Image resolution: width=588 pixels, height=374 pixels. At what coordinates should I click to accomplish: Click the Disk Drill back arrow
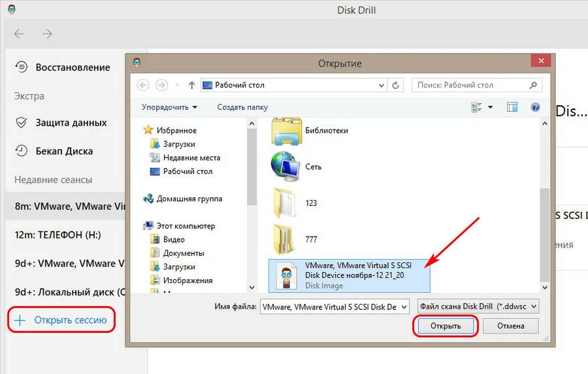[x=19, y=34]
